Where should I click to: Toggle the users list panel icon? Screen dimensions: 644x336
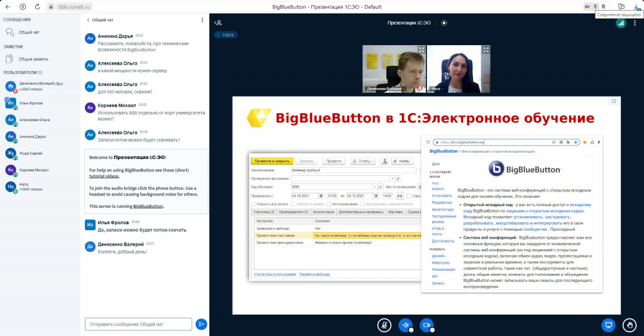click(x=218, y=23)
